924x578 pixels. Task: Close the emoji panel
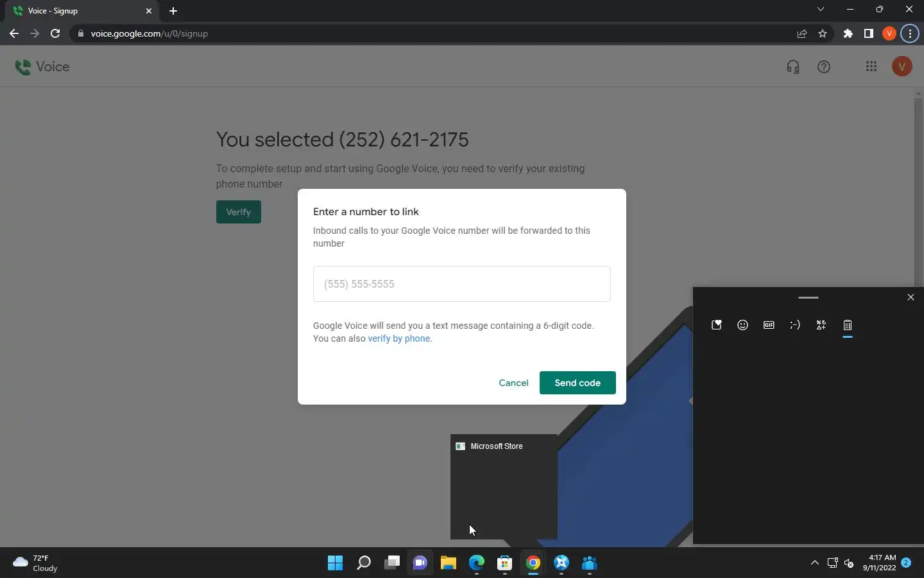911,297
